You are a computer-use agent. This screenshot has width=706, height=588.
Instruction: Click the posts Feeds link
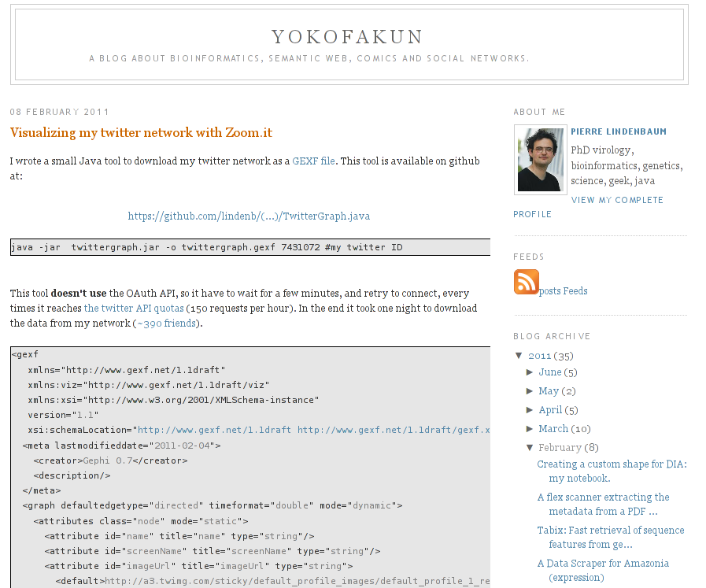click(563, 291)
